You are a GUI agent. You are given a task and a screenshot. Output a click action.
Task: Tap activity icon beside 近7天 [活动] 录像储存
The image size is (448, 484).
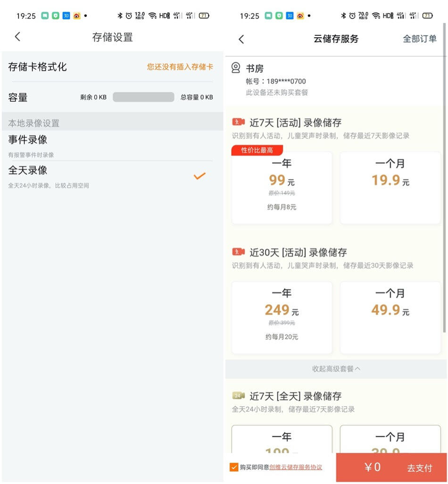pos(238,122)
